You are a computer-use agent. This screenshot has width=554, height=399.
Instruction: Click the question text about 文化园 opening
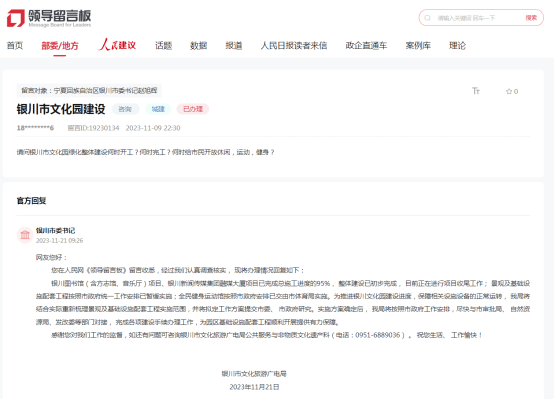click(x=145, y=152)
